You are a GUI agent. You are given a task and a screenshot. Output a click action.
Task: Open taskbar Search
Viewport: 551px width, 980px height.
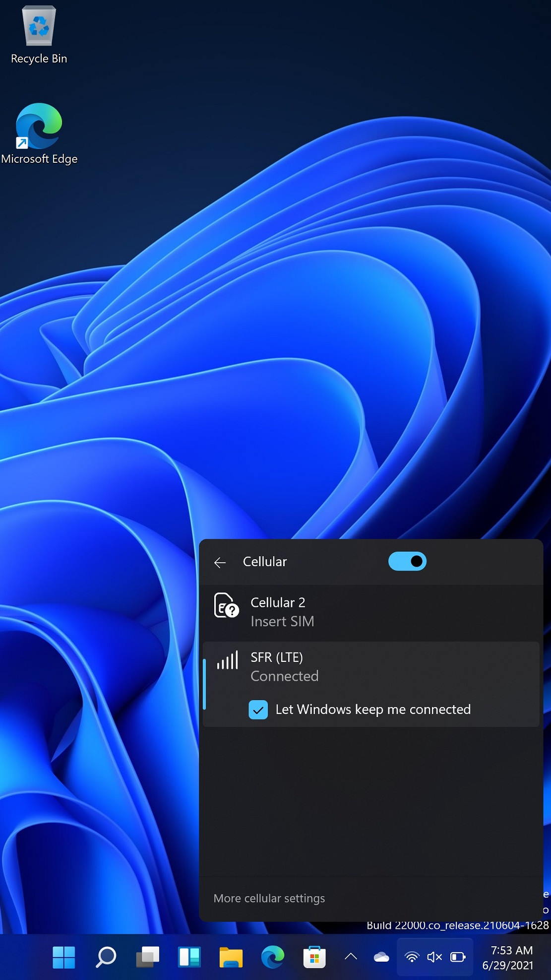(106, 957)
